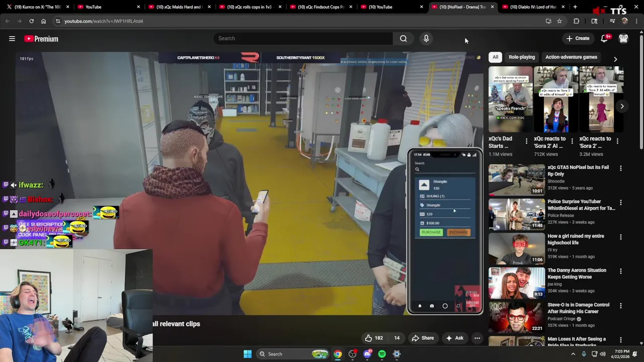Go back in browser history
Viewport: 644px width, 362px height.
tap(8, 21)
